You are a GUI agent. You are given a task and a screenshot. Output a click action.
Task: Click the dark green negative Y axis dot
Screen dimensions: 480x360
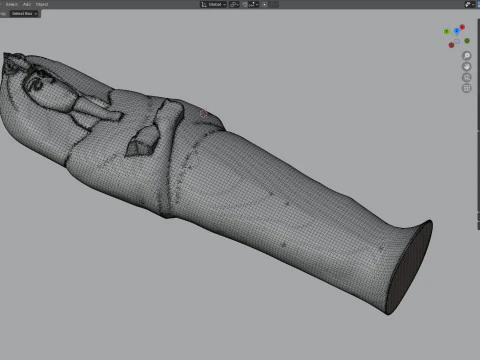(x=467, y=41)
